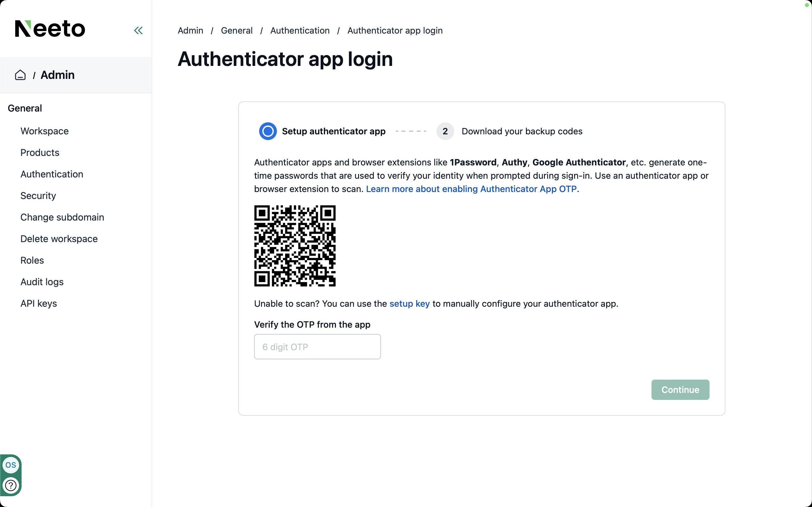
Task: Open Learn more about Authenticator App OTP
Action: (x=471, y=189)
